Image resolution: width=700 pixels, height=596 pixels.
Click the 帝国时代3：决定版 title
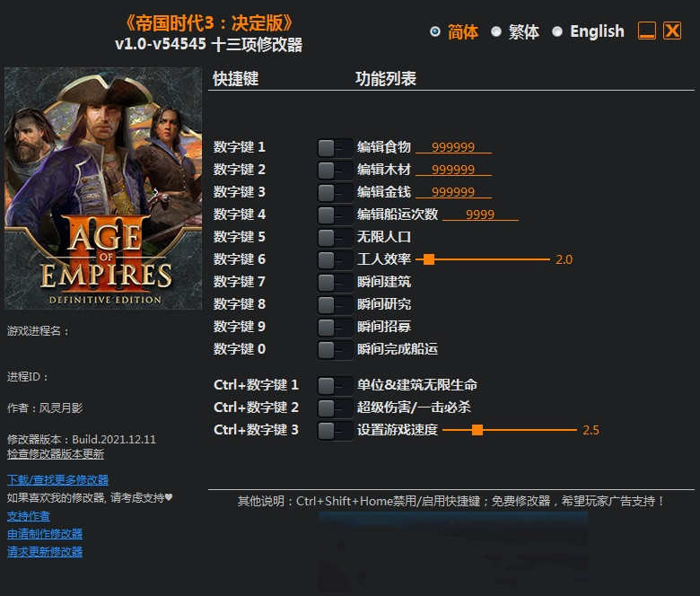tap(208, 22)
